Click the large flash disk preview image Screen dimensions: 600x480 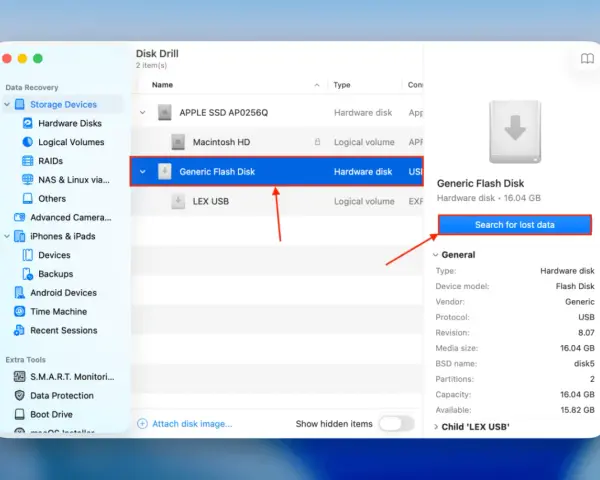(515, 132)
